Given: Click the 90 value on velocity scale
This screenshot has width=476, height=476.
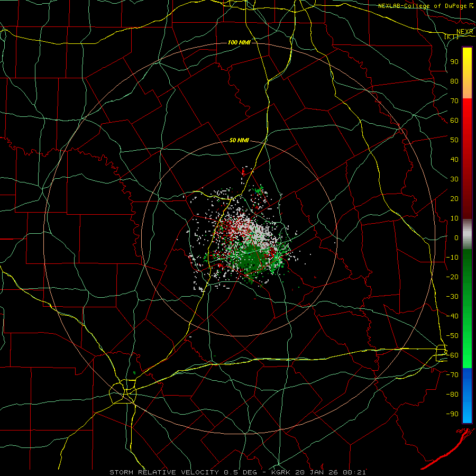Looking at the screenshot, I should pyautogui.click(x=454, y=62).
